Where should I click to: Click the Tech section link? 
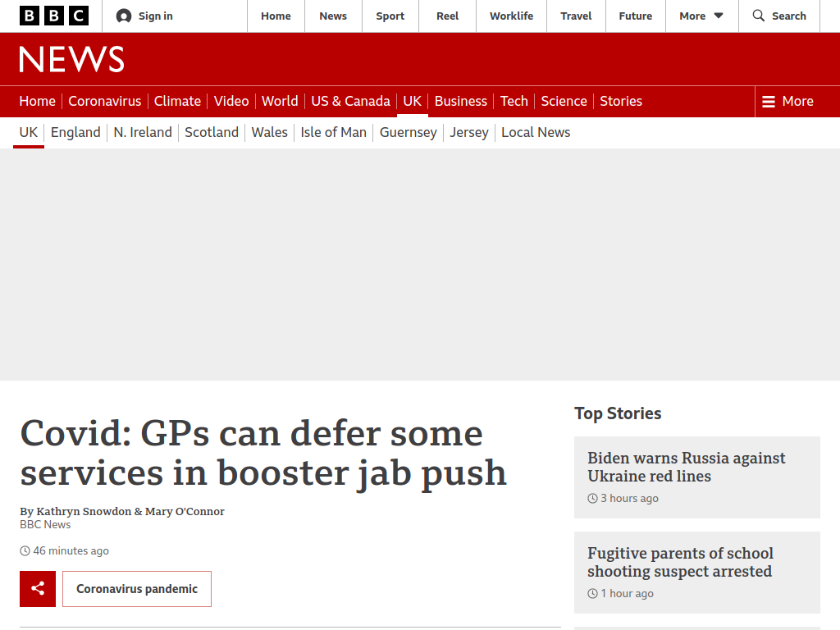click(x=514, y=101)
